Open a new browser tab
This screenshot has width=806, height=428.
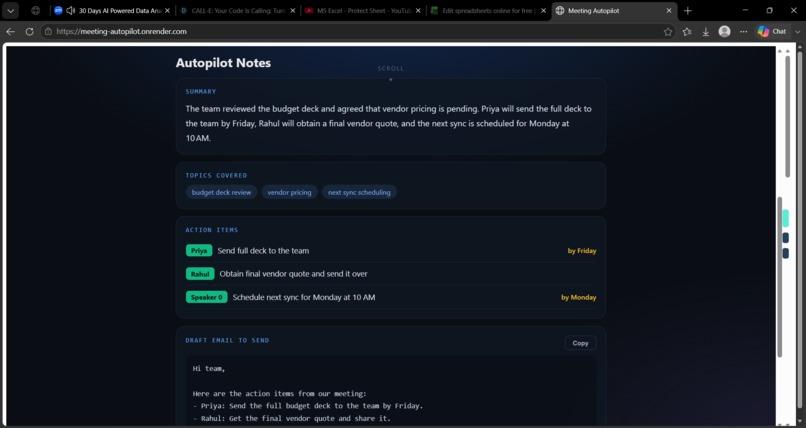click(x=688, y=10)
